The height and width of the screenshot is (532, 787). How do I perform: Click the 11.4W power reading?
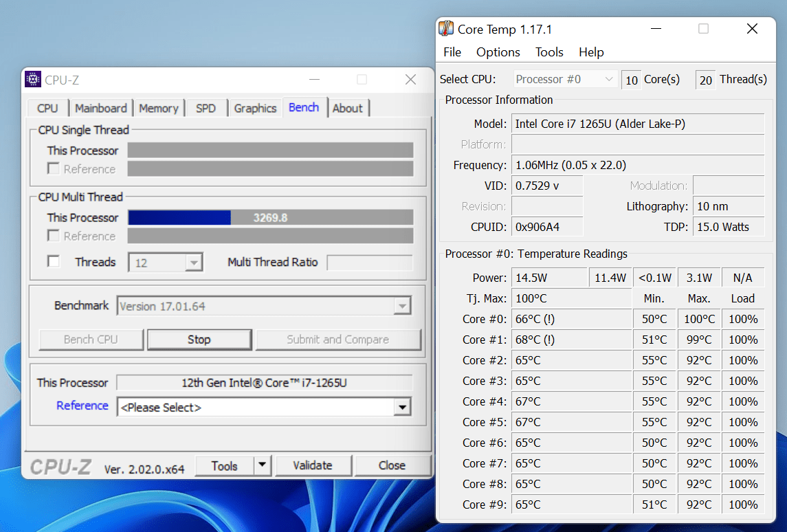[x=610, y=278]
